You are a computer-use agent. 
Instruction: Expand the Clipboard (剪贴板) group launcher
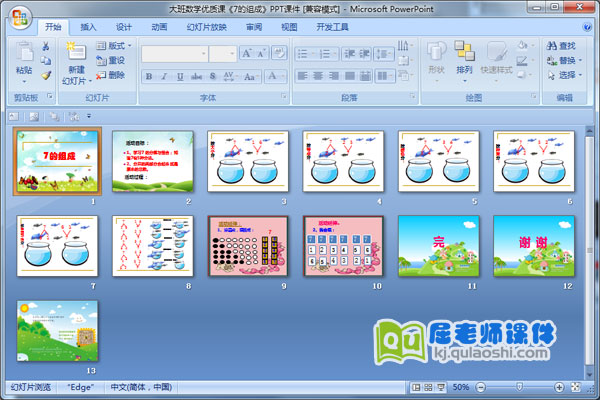click(49, 98)
